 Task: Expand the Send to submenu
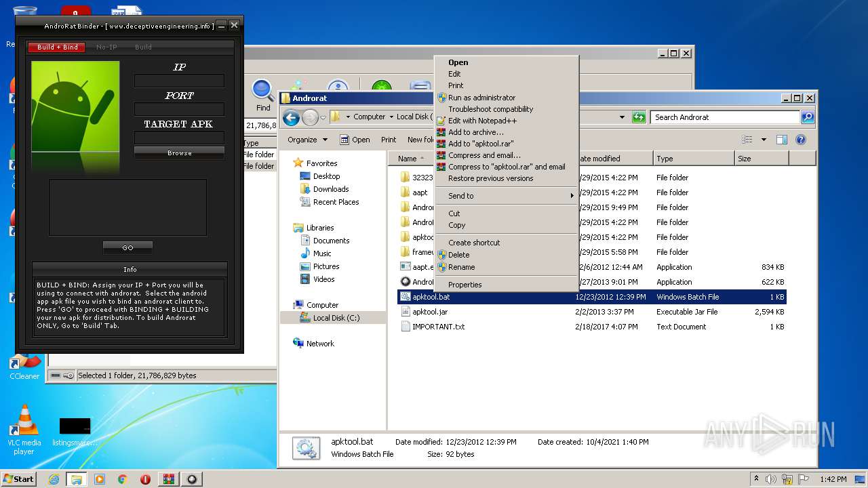[x=506, y=196]
